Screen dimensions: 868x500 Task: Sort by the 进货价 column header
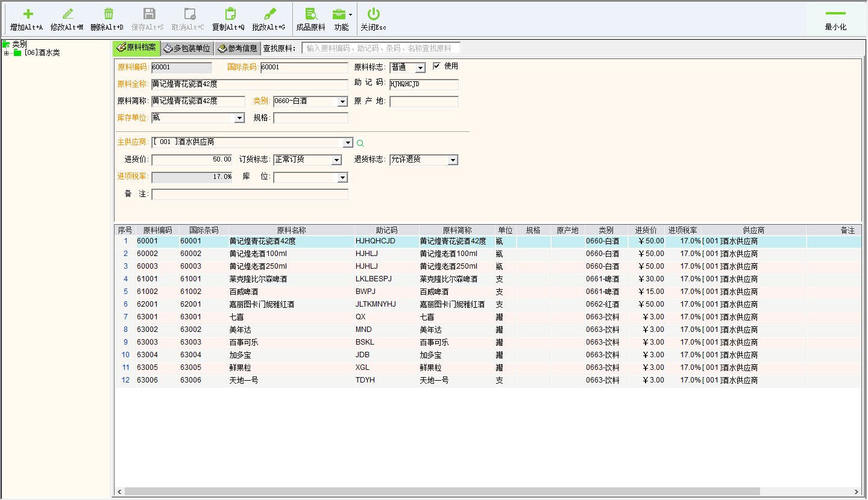tap(646, 230)
